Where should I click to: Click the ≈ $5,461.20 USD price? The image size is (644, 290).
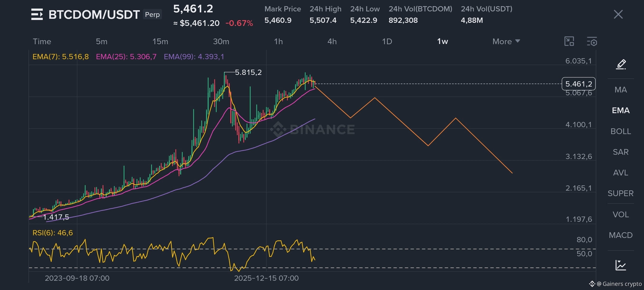(196, 23)
